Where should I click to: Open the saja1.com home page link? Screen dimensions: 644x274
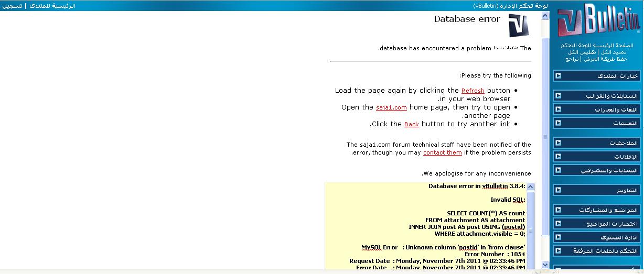click(391, 107)
